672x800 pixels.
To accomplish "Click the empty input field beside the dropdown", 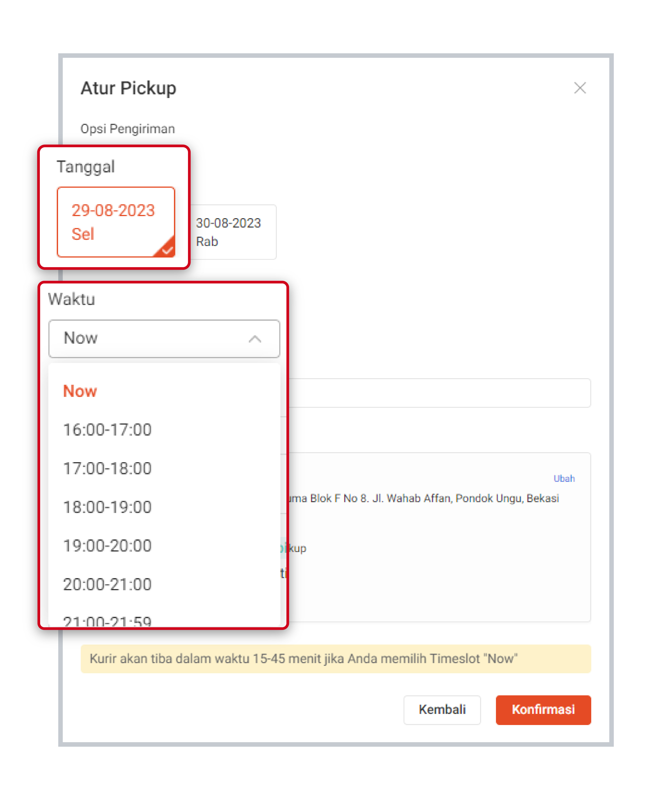I will (x=438, y=393).
